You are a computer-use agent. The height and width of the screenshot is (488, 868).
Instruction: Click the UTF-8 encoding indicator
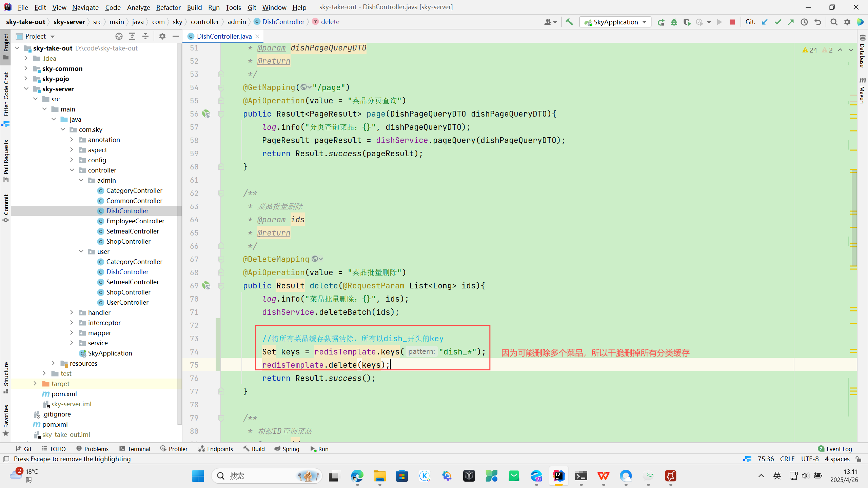[x=810, y=459]
